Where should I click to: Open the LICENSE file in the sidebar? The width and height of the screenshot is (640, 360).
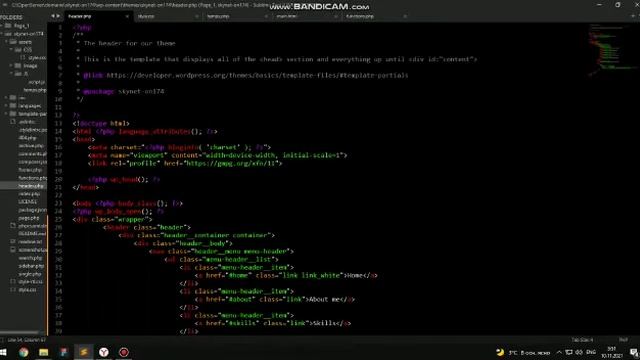28,202
